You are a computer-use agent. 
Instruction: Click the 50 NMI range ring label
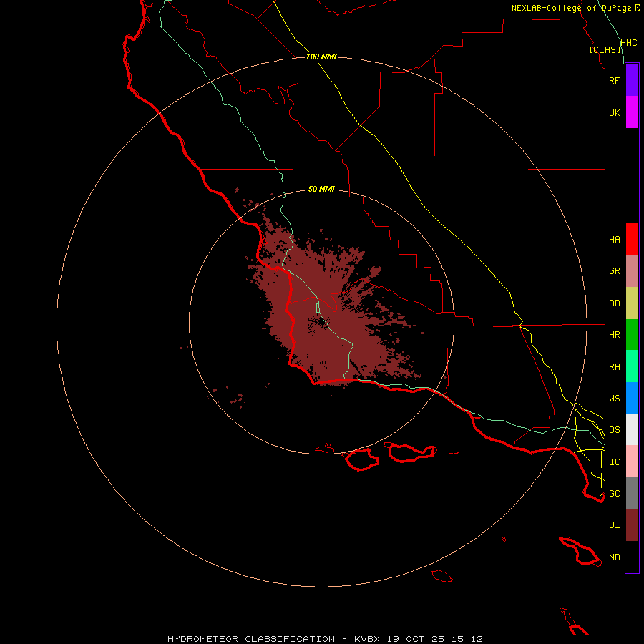321,189
